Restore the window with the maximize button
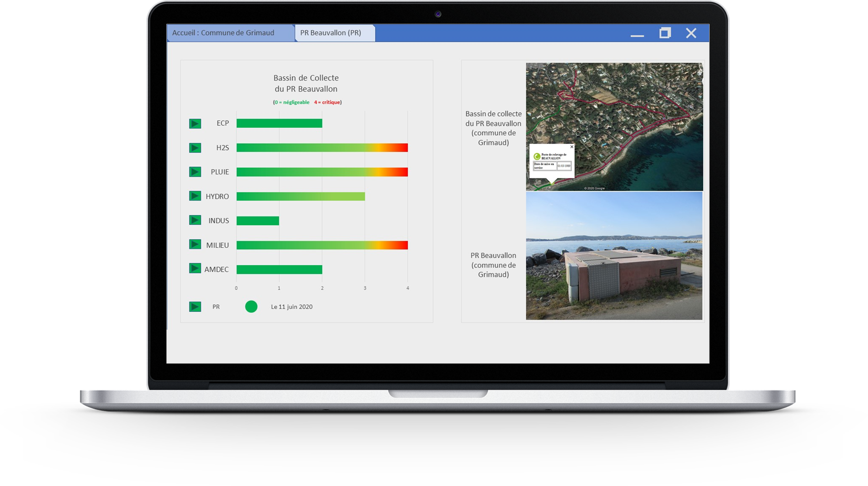868x486 pixels. [x=665, y=33]
